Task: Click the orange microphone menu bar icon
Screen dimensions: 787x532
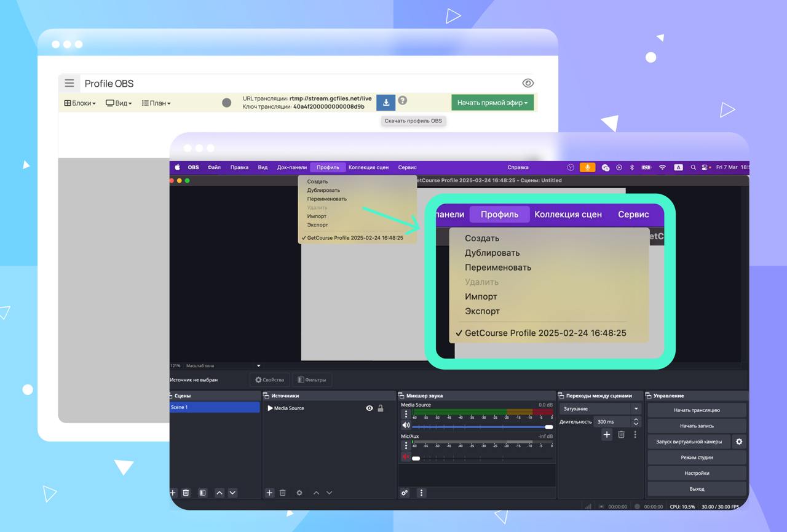Action: click(x=587, y=167)
